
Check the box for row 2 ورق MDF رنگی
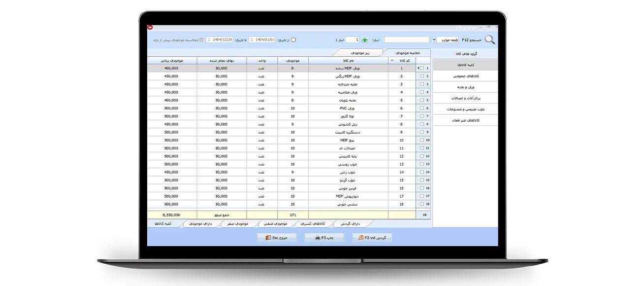coord(422,76)
